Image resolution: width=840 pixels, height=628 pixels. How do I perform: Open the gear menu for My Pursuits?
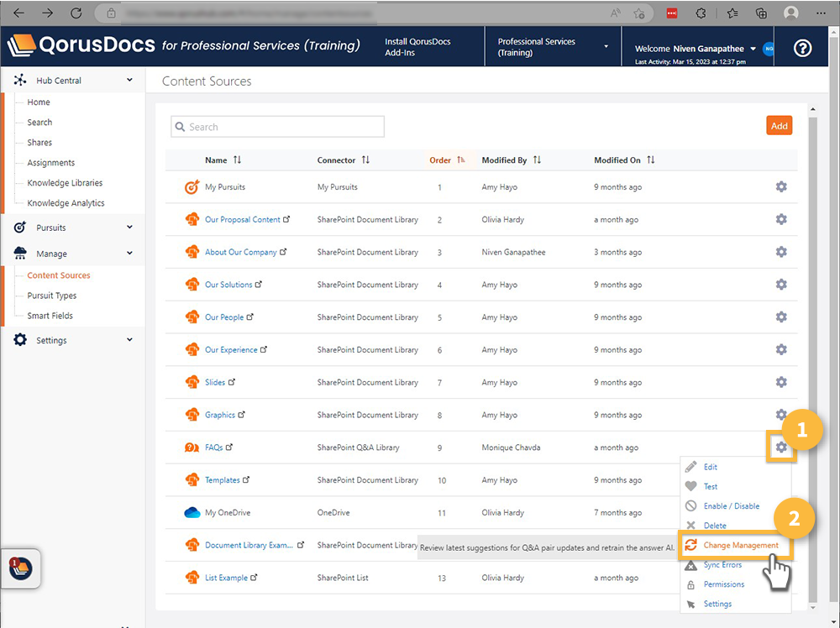click(781, 187)
